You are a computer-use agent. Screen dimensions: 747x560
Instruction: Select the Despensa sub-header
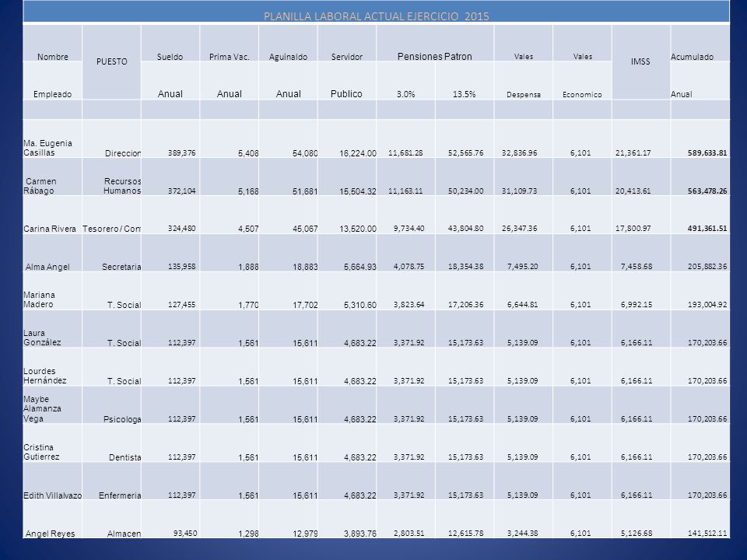[x=524, y=95]
